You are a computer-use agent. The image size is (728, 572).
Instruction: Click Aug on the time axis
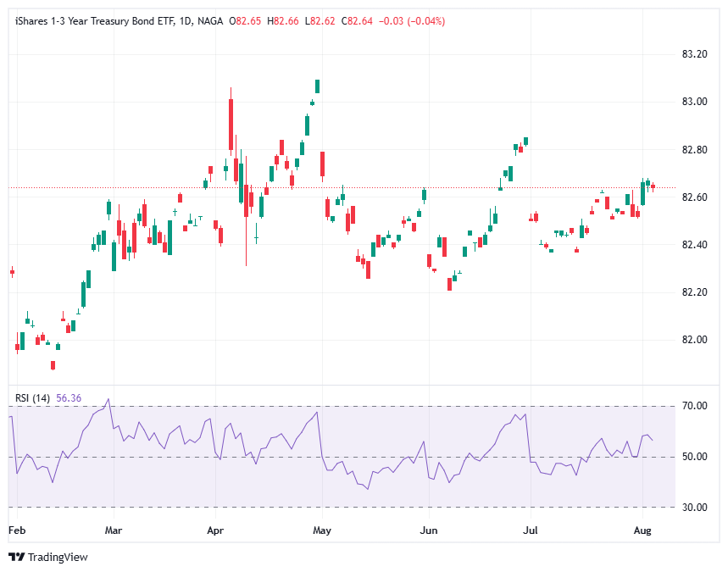click(x=643, y=530)
